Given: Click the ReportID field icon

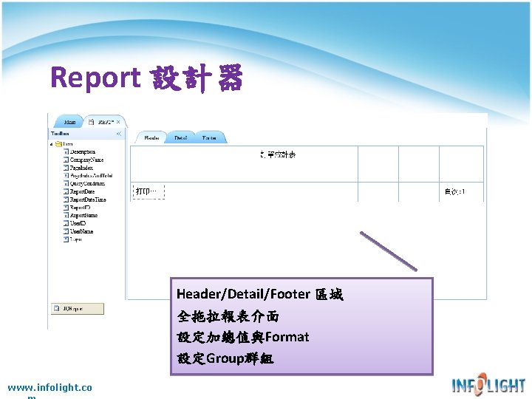Looking at the screenshot, I should click(66, 208).
